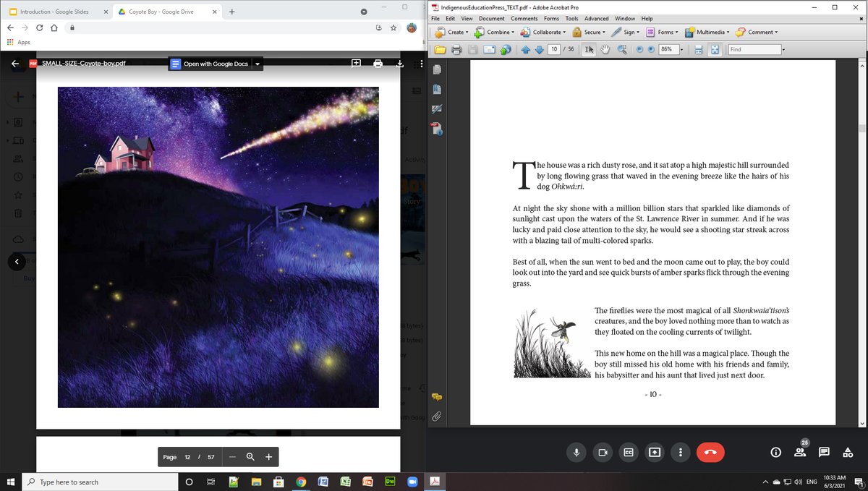Click the page number field showing 12

coord(187,456)
